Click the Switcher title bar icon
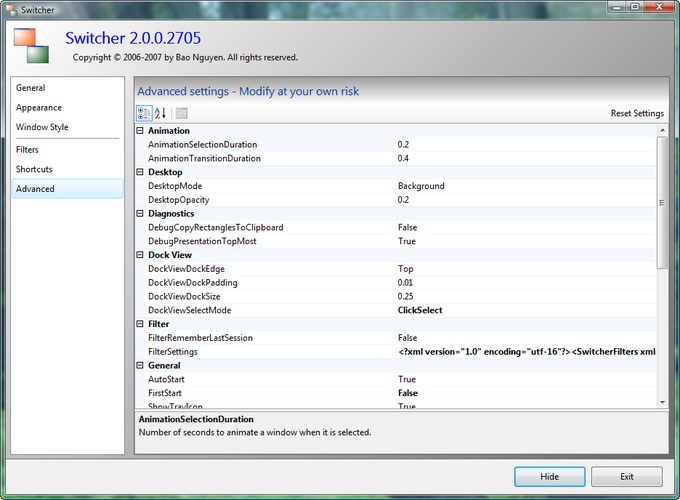The image size is (680, 500). (11, 9)
